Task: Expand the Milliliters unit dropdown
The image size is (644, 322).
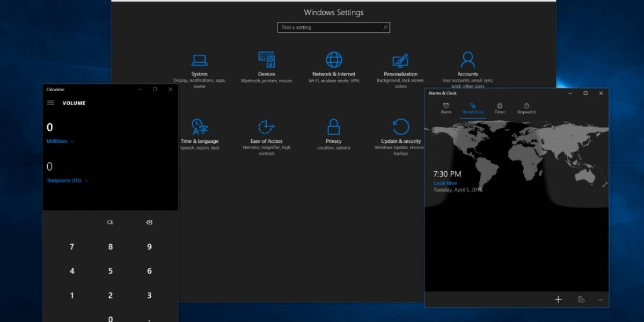Action: click(61, 141)
